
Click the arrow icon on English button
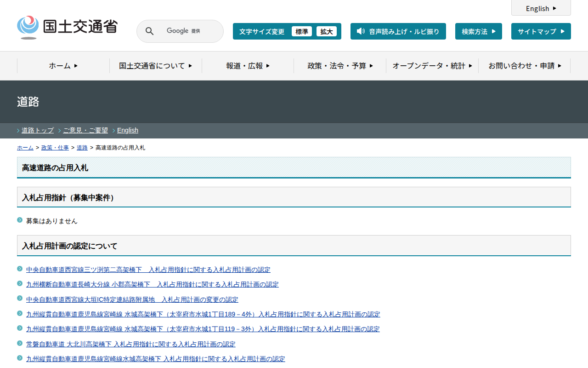554,8
